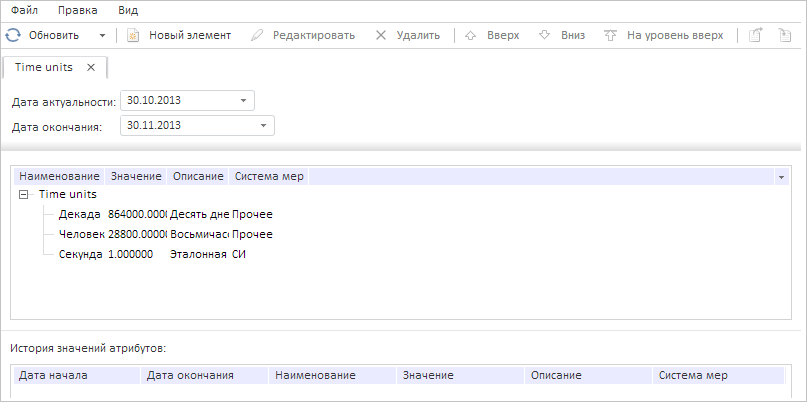Select the Секунда row in the tree
The height and width of the screenshot is (402, 807).
(x=81, y=254)
